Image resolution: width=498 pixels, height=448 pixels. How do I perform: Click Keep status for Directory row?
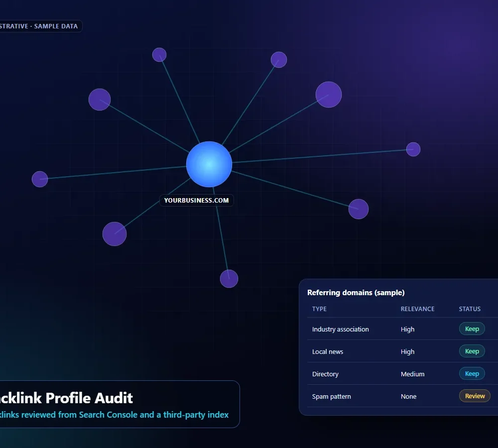472,374
